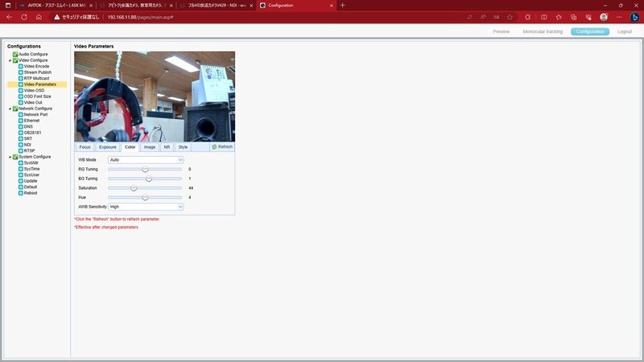
Task: Open the SysAttr page
Action: coord(31,163)
